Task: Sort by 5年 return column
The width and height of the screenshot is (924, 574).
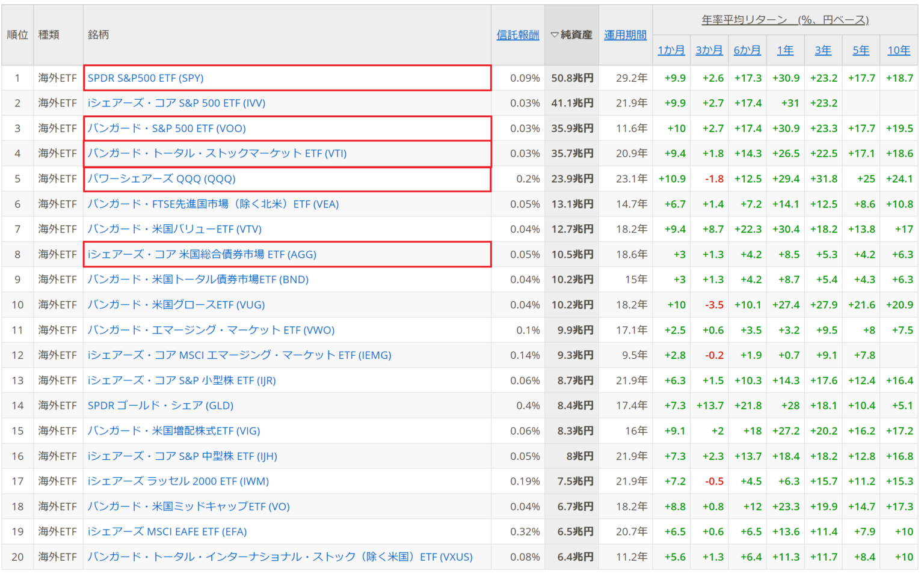Action: 861,50
